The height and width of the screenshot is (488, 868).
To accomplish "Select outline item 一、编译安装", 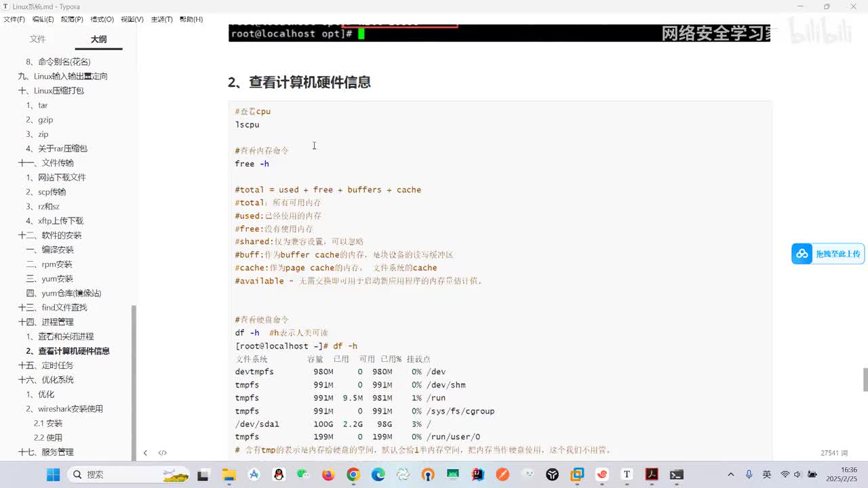I will tap(50, 250).
